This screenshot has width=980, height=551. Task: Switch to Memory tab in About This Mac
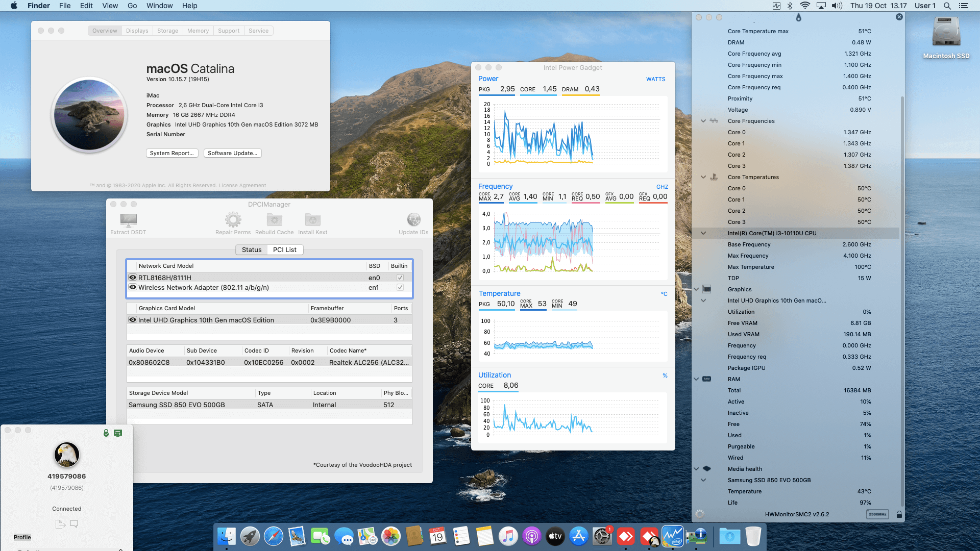tap(198, 31)
